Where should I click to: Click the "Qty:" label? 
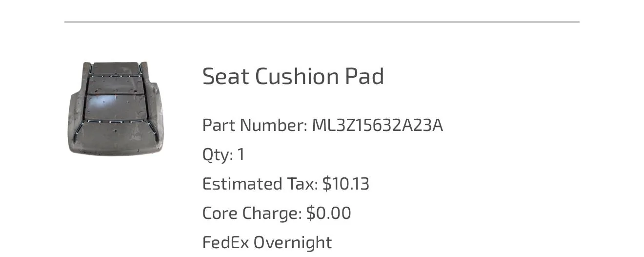(x=218, y=155)
